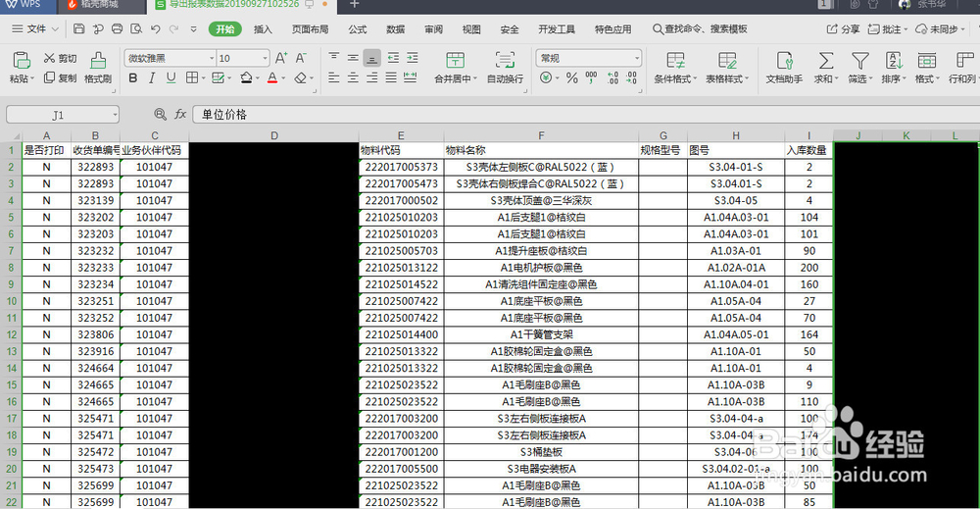Open the Data (数据) tab
This screenshot has height=509, width=980.
tap(396, 29)
